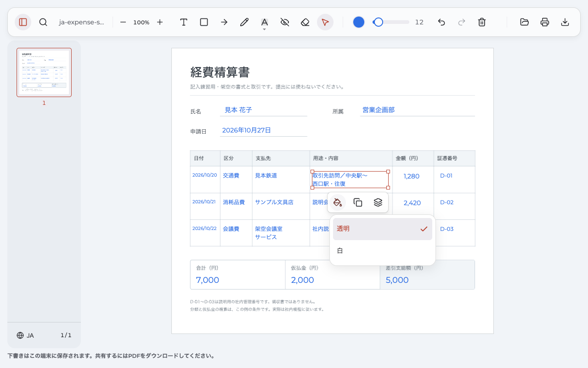Click the 架空会議室 サービス payee cell
The width and height of the screenshot is (588, 368).
[269, 233]
